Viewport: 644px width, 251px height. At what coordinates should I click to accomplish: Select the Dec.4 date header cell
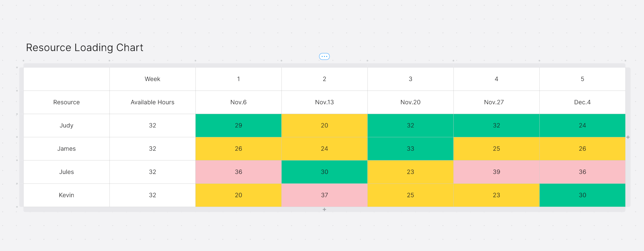582,102
